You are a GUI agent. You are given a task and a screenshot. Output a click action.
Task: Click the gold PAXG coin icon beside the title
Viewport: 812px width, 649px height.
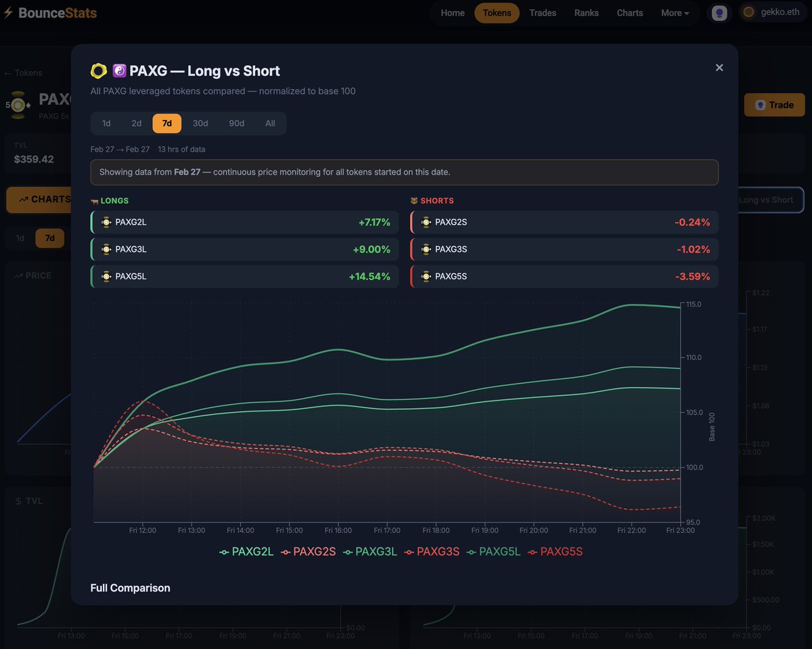[99, 70]
